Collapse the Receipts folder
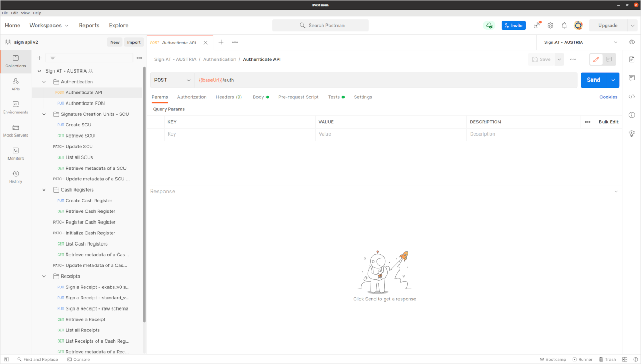 coord(44,276)
